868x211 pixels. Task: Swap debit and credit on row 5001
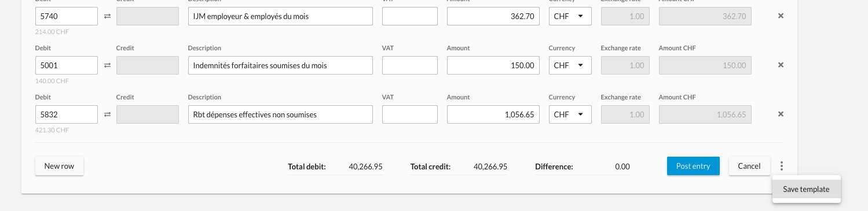[x=107, y=65]
